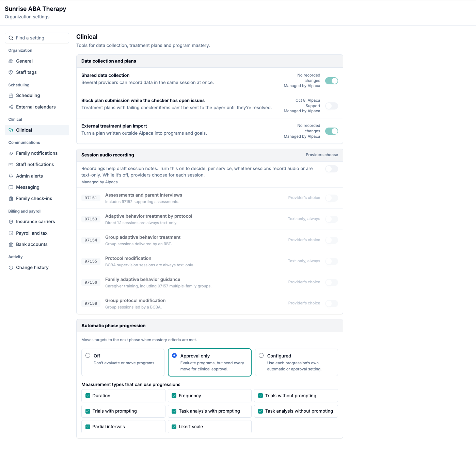
Task: Select the Approval only radio button
Action: pos(174,355)
